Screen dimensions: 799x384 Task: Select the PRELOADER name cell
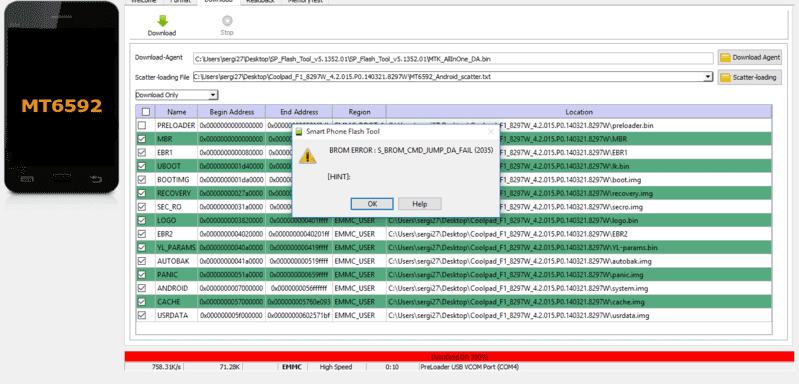pyautogui.click(x=176, y=125)
